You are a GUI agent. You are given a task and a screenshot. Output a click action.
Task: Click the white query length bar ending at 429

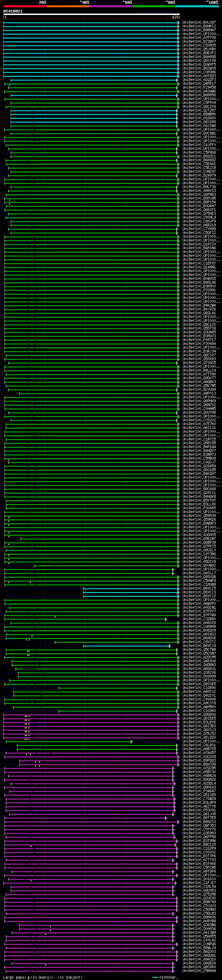(x=92, y=15)
